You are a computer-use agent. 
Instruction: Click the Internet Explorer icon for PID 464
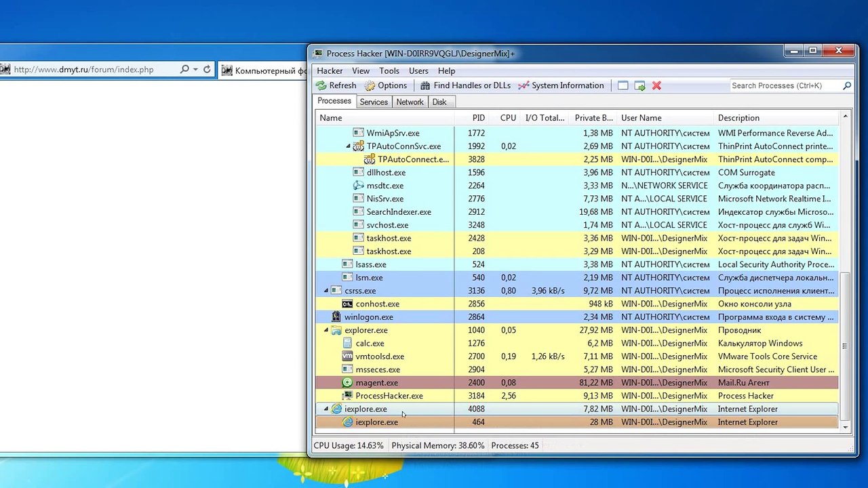348,422
